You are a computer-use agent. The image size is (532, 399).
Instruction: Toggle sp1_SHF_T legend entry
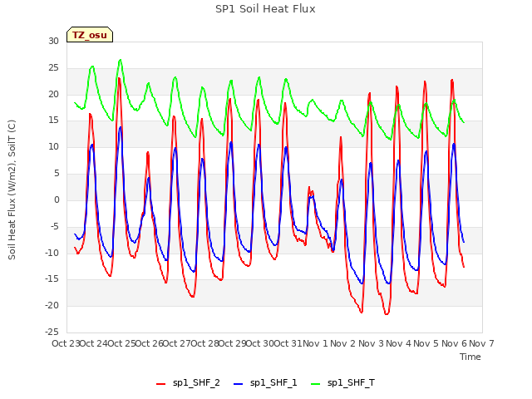343,383
